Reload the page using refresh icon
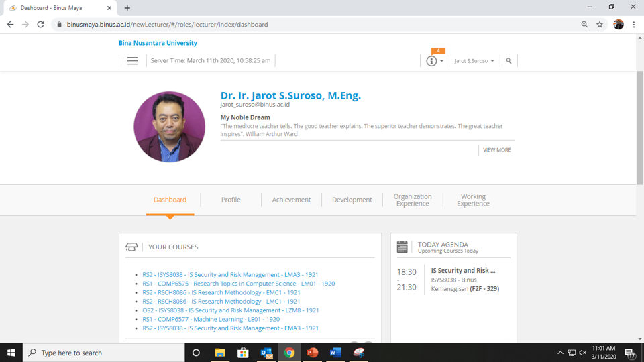Image resolution: width=644 pixels, height=362 pixels. point(40,25)
